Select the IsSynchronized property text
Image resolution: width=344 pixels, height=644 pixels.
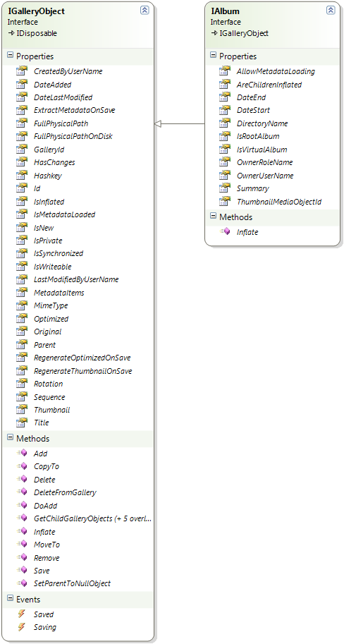point(59,253)
